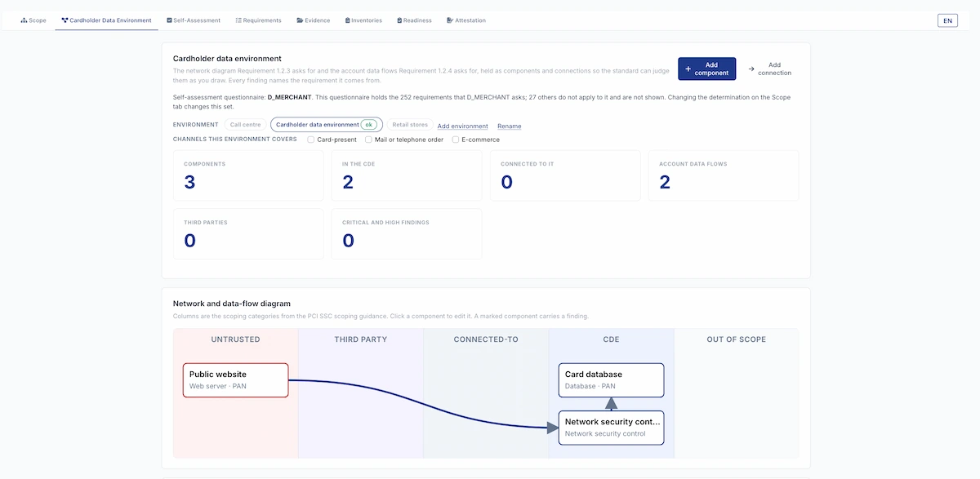Click the Evidence folder icon
This screenshot has height=479, width=980.
coord(300,20)
